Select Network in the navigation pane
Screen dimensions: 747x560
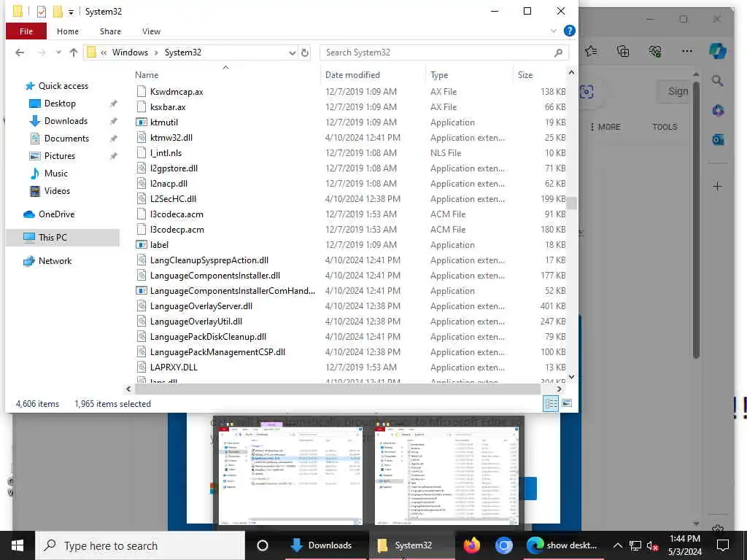(x=55, y=261)
